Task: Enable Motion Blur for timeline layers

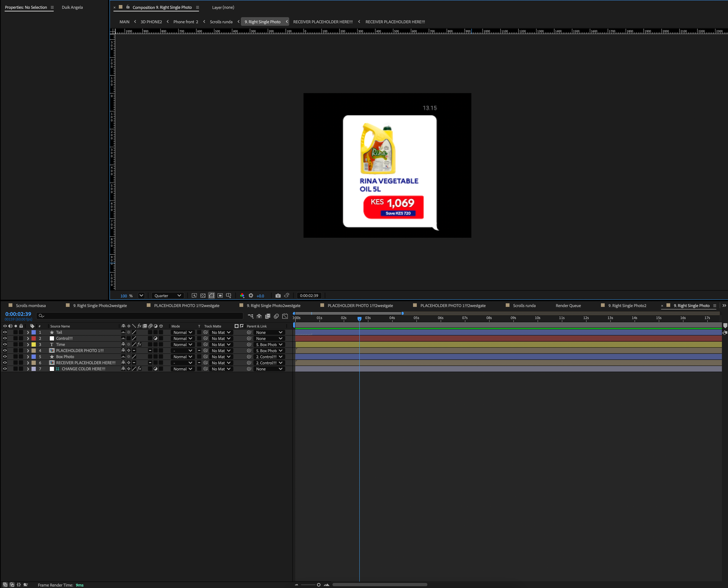Action: click(x=276, y=316)
